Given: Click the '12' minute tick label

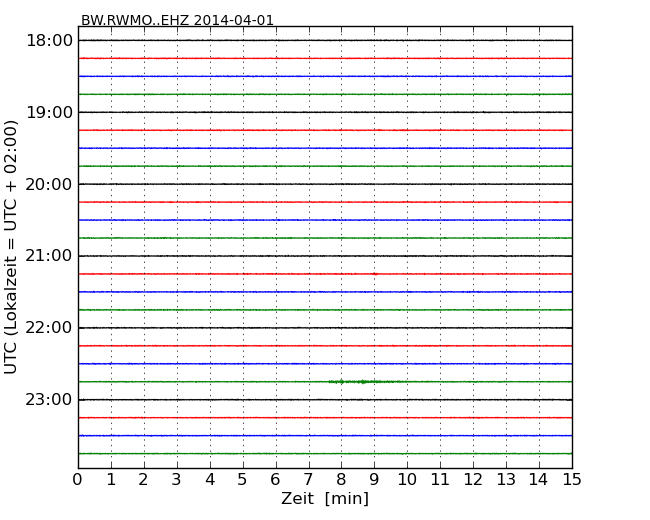Looking at the screenshot, I should click(x=473, y=480).
